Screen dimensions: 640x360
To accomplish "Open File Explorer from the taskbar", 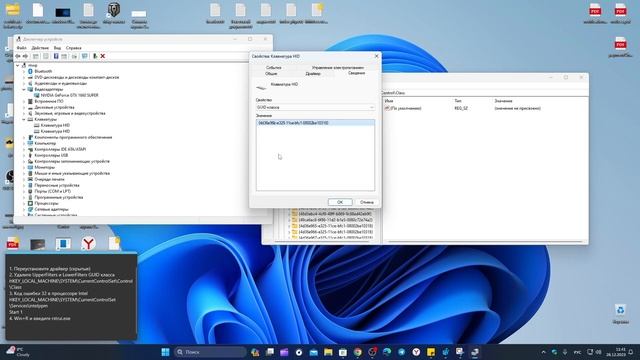I will [x=328, y=352].
